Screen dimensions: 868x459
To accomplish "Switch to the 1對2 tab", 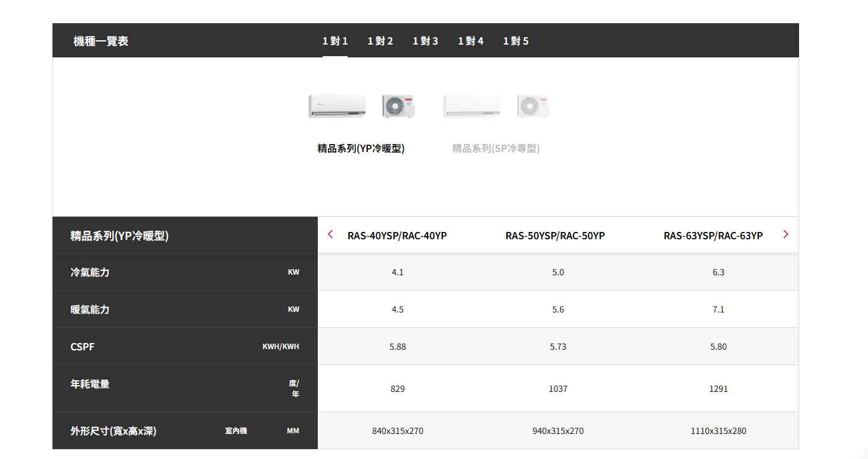I will click(380, 41).
